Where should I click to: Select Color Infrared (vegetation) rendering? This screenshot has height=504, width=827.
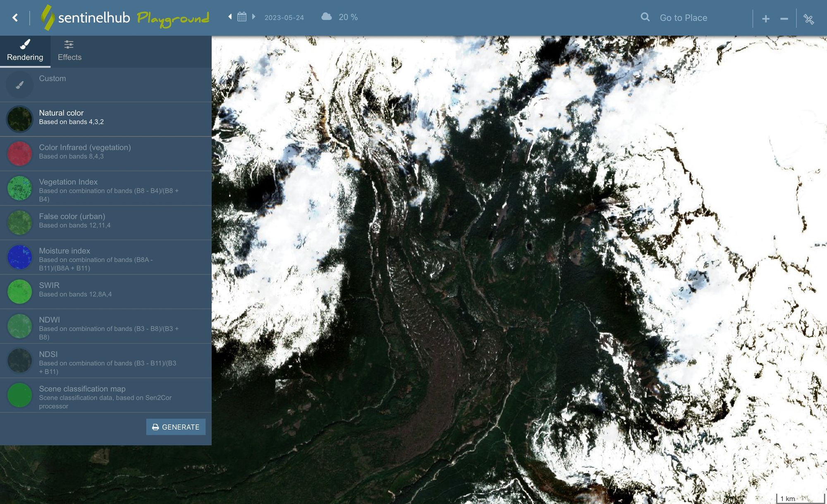85,152
